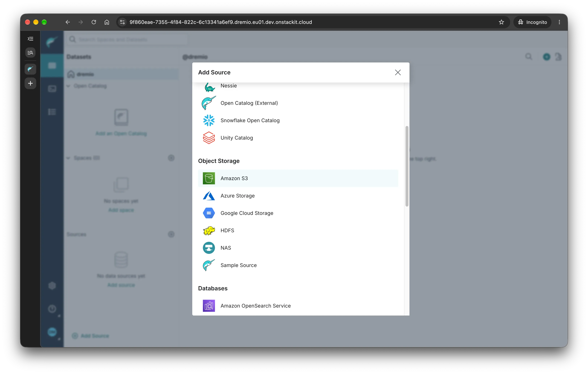Open the Chrome three-dot menu
Screen dimensions: 588x374
click(x=559, y=22)
